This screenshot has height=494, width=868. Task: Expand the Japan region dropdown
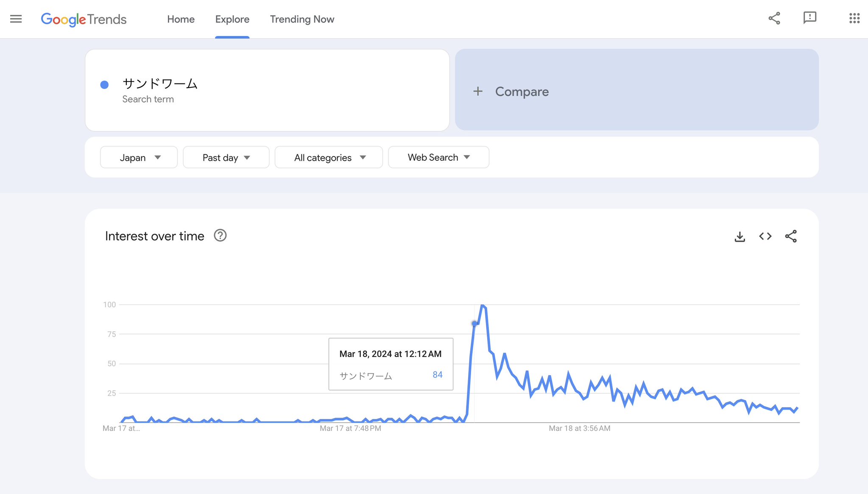tap(139, 157)
